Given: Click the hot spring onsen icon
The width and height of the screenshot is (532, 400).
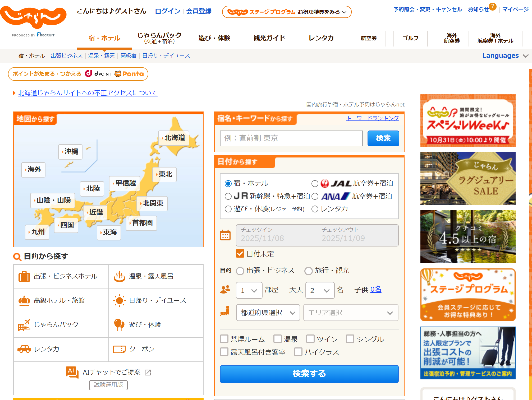Looking at the screenshot, I should (x=119, y=276).
